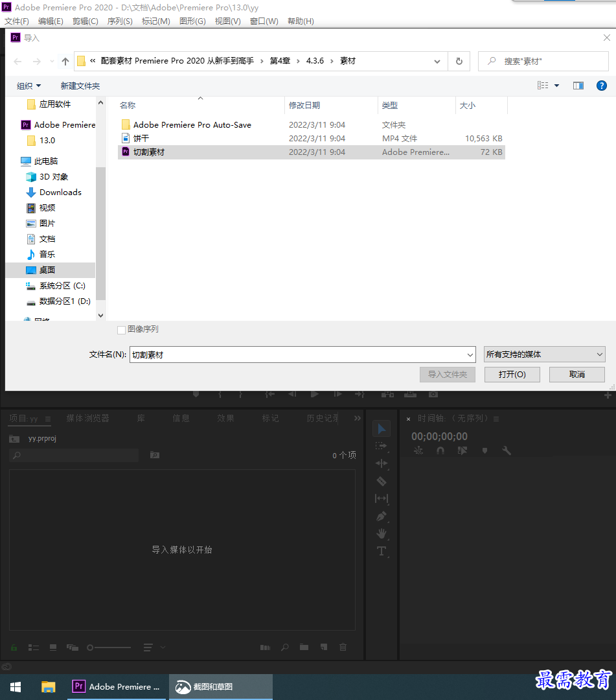Select 数据分区1 (D:) drive in sidebar

(65, 301)
